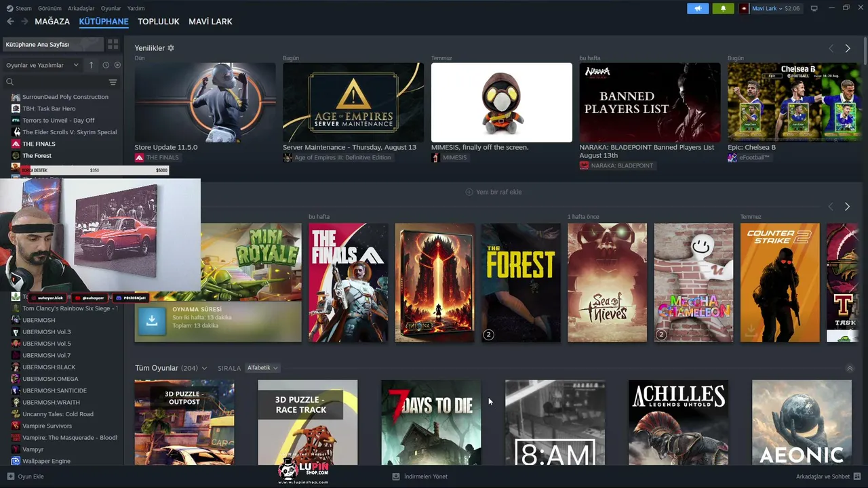Screen dimensions: 868x488
Task: Click the $2.06 wallet balance
Action: click(792, 8)
